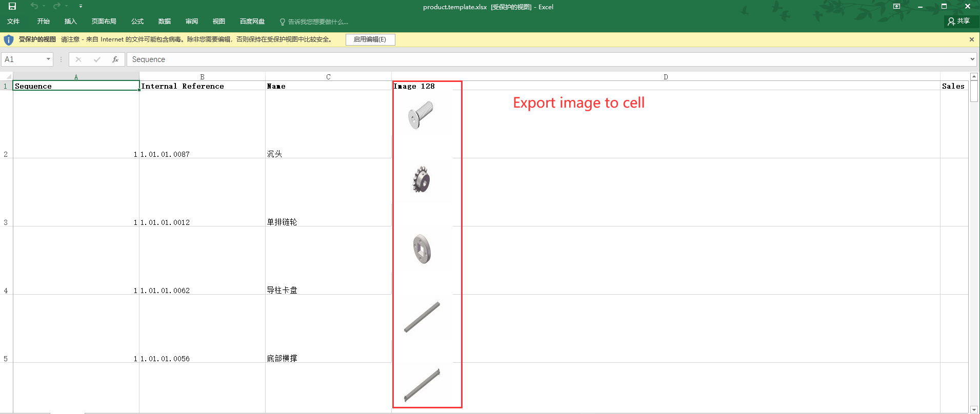Click the Cancel X icon in formula bar
Screen dimensions: 980x414
point(78,59)
